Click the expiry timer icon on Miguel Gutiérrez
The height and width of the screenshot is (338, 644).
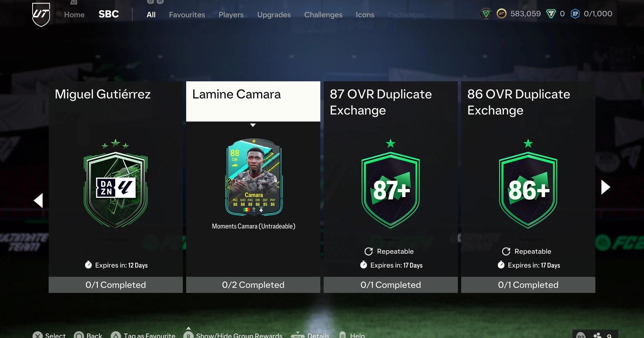[x=89, y=265]
